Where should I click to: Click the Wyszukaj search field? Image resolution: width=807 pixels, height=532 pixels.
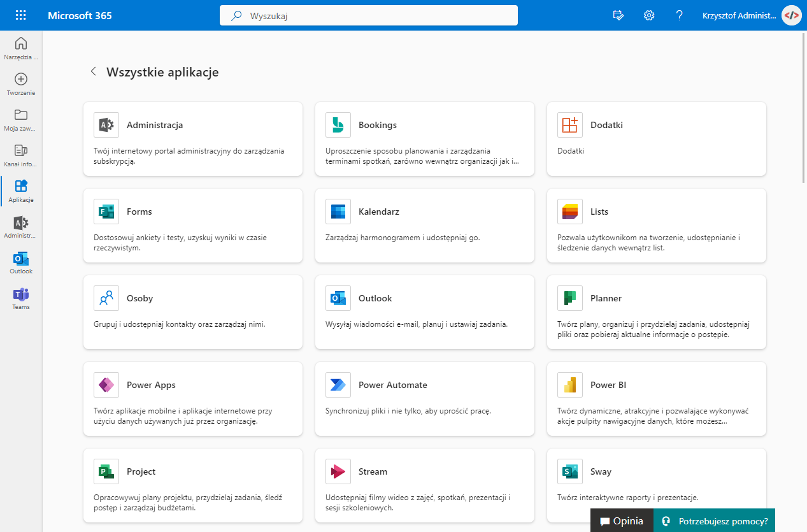[369, 15]
